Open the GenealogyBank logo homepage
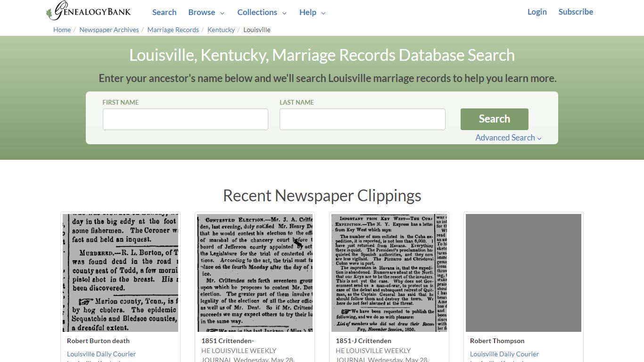644x362 pixels. click(88, 11)
